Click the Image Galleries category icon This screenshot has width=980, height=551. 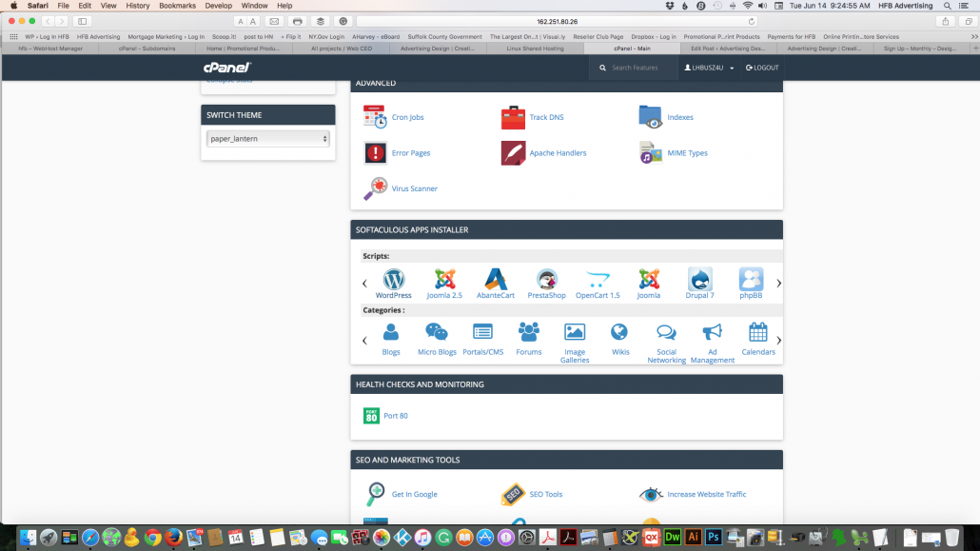(x=575, y=333)
